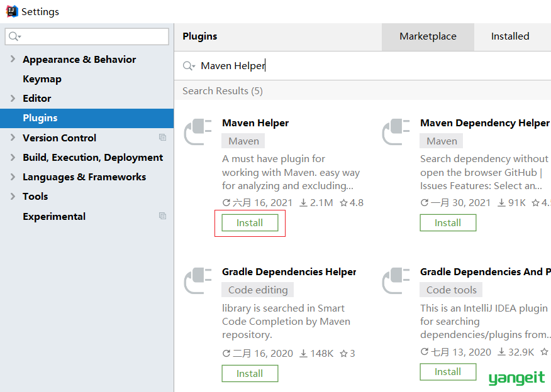551x392 pixels.
Task: Click the Maven tag under Maven Helper
Action: click(243, 141)
